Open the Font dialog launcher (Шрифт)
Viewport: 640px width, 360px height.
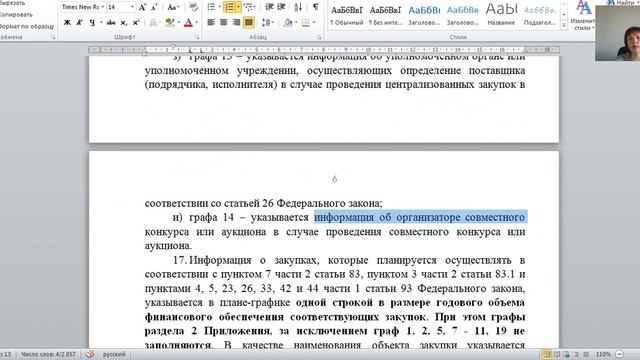tap(197, 37)
